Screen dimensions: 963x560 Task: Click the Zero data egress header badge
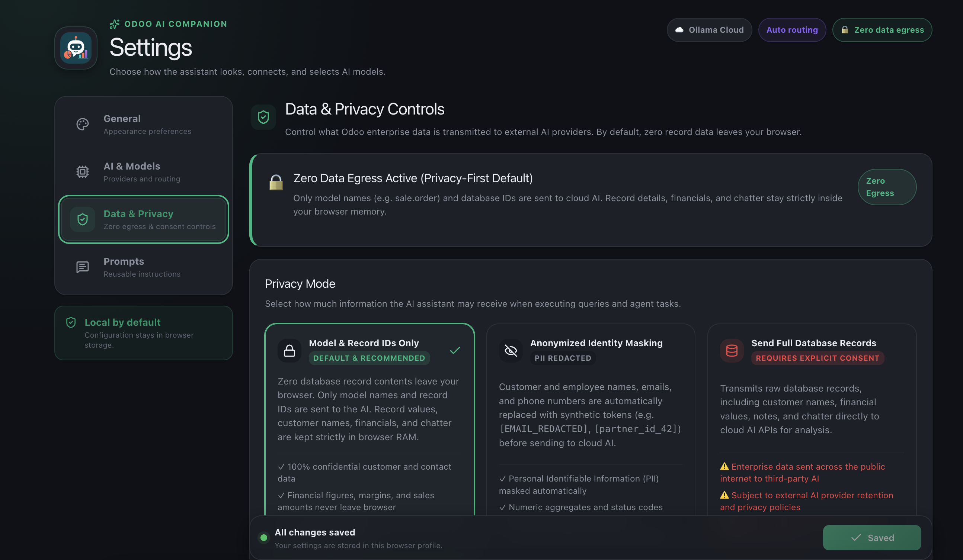click(882, 30)
